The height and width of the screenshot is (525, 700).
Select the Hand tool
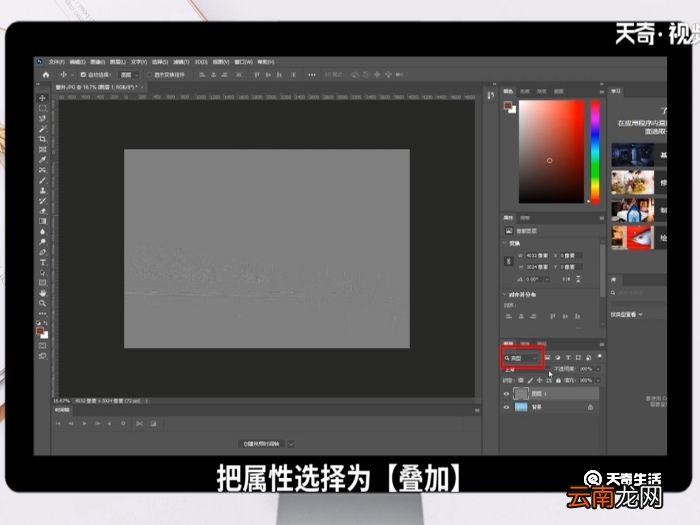[42, 293]
